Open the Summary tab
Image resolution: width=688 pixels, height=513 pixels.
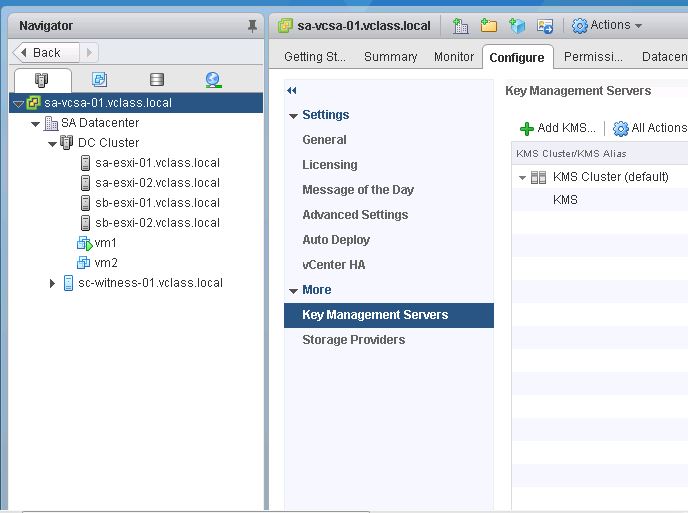(390, 57)
